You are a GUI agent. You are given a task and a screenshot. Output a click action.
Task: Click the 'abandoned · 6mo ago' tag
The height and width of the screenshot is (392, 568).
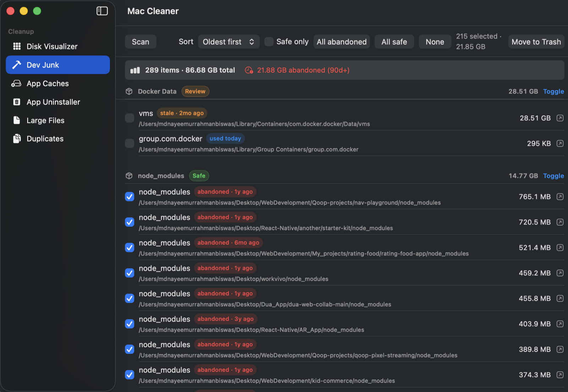[228, 243]
